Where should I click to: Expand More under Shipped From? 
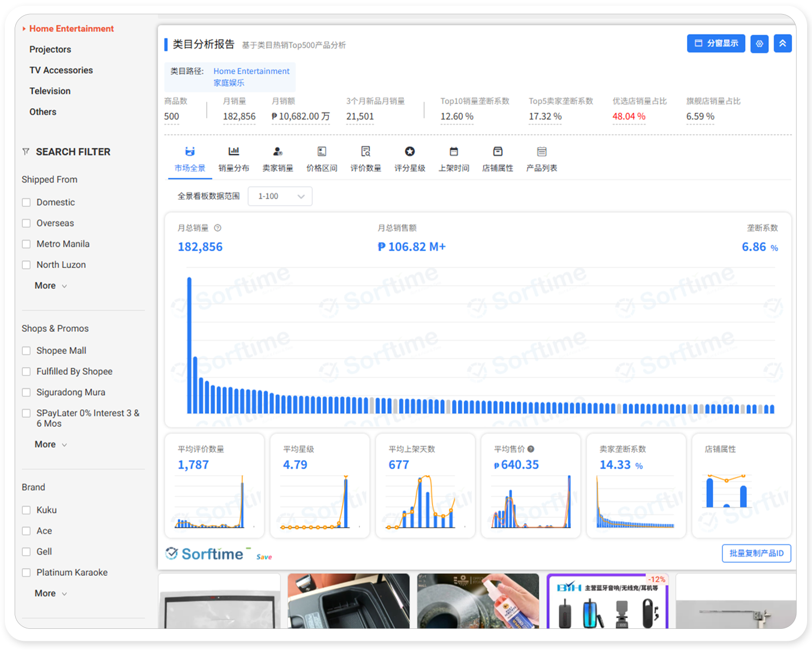tap(50, 285)
